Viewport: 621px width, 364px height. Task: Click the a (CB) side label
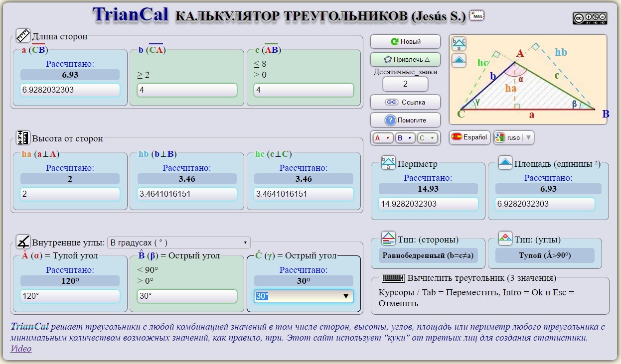pyautogui.click(x=35, y=49)
